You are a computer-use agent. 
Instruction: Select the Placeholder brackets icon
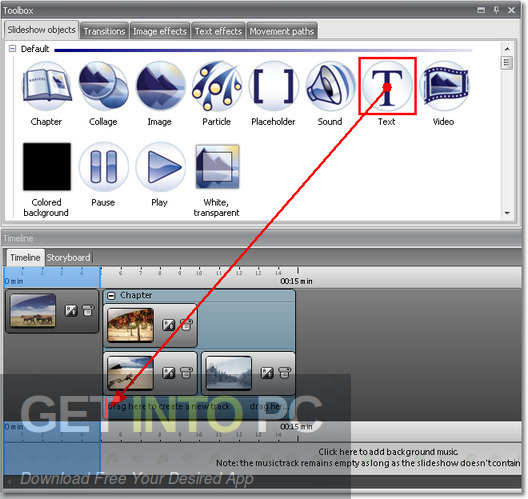(273, 86)
